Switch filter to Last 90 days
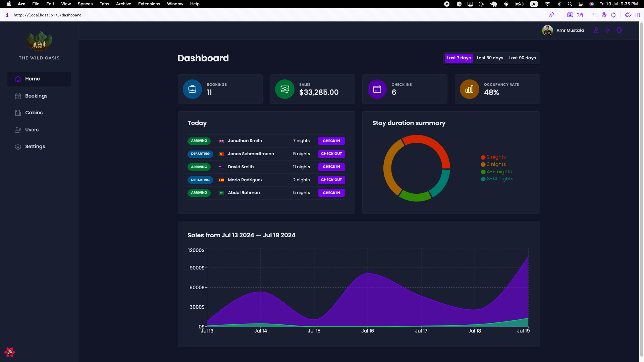The image size is (644, 362). coord(522,58)
